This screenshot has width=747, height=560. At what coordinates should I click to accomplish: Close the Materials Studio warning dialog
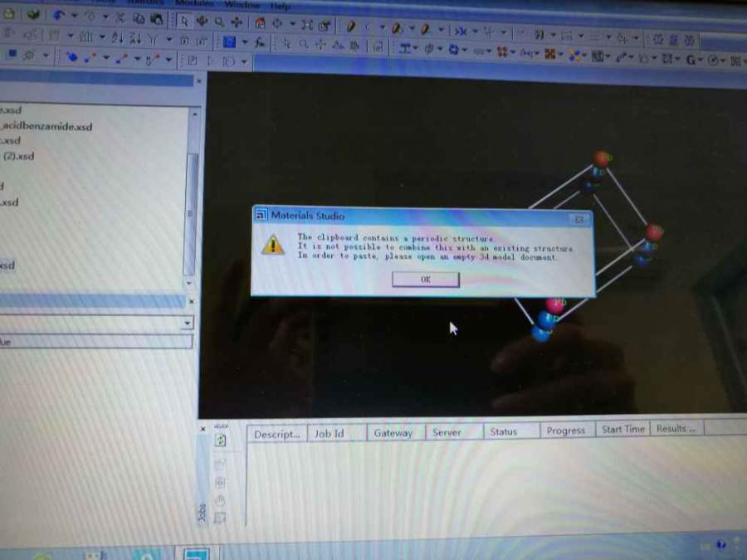(x=579, y=220)
